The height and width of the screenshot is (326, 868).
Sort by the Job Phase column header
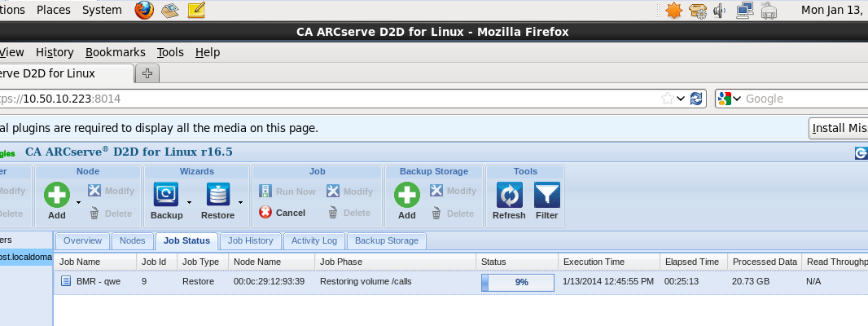(396, 262)
